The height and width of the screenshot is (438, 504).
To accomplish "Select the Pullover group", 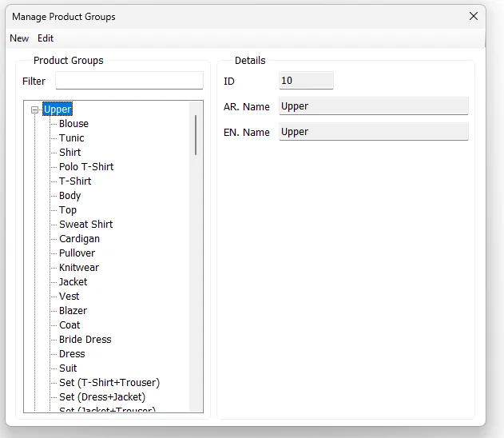I will [x=77, y=253].
